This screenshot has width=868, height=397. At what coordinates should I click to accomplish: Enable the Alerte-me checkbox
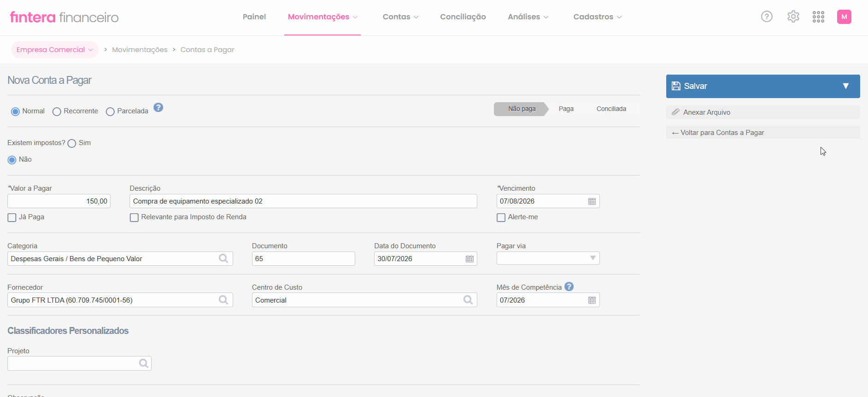point(501,217)
